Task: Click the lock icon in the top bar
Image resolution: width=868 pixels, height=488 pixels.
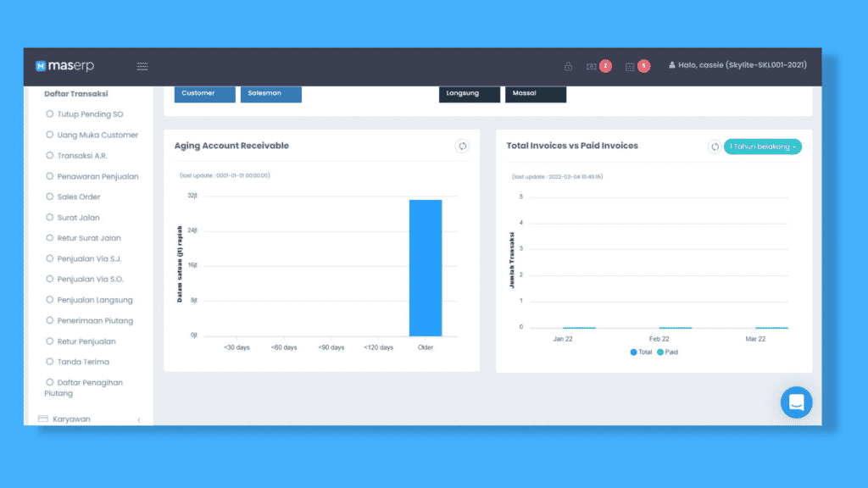Action: [568, 65]
